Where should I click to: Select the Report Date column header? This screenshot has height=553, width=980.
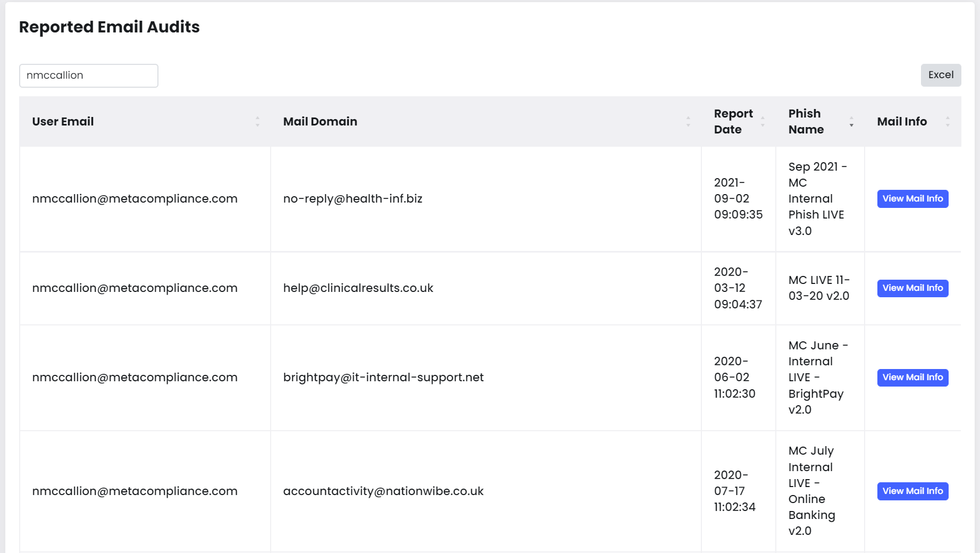tap(733, 122)
